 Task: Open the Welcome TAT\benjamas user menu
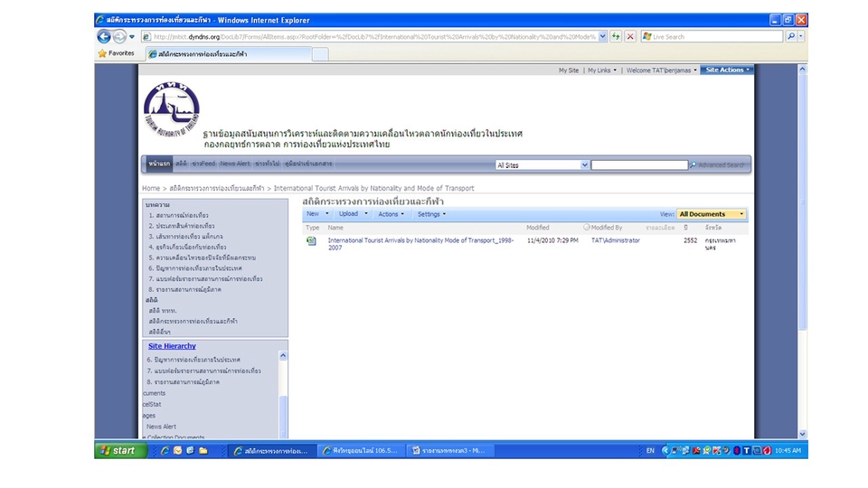[662, 70]
